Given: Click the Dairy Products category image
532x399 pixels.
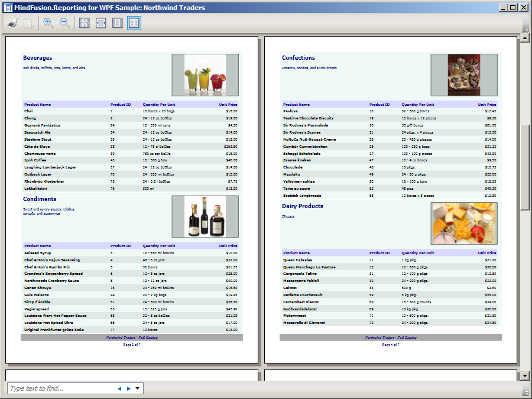Looking at the screenshot, I should click(464, 223).
